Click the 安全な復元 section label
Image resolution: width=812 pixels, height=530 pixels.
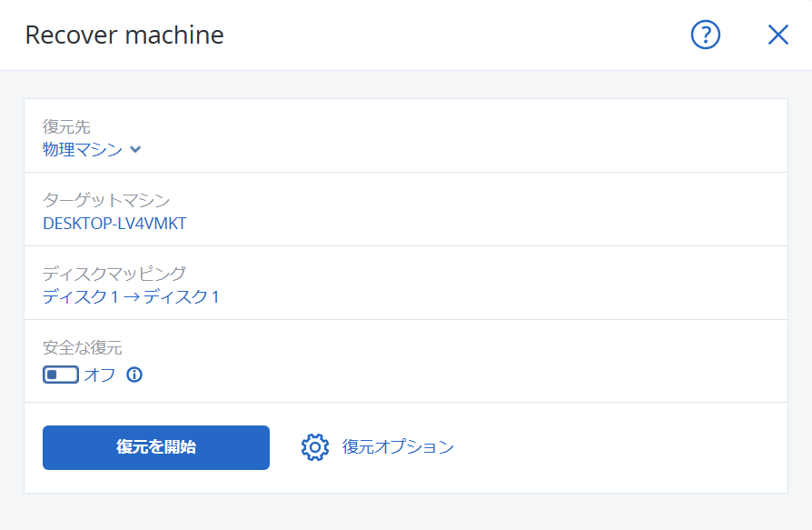[83, 347]
